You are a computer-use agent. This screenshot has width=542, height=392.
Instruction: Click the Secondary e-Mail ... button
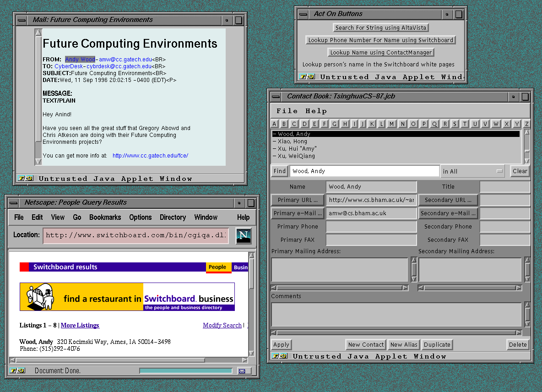coord(448,213)
